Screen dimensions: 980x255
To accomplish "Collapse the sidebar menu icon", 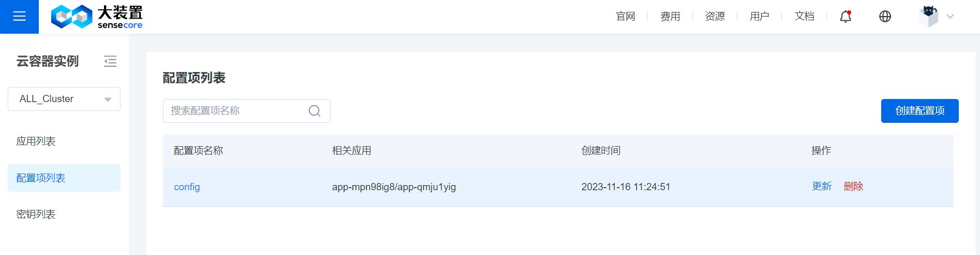I will click(x=110, y=61).
